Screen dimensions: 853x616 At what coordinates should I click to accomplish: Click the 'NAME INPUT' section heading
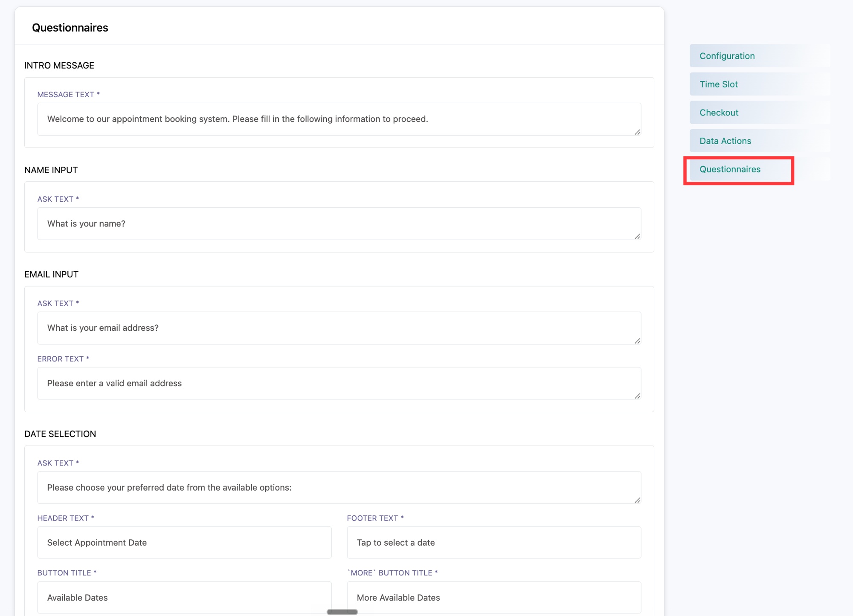pos(51,170)
